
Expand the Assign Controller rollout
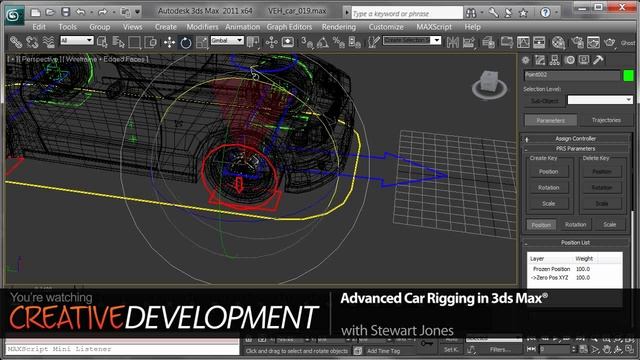coord(576,138)
